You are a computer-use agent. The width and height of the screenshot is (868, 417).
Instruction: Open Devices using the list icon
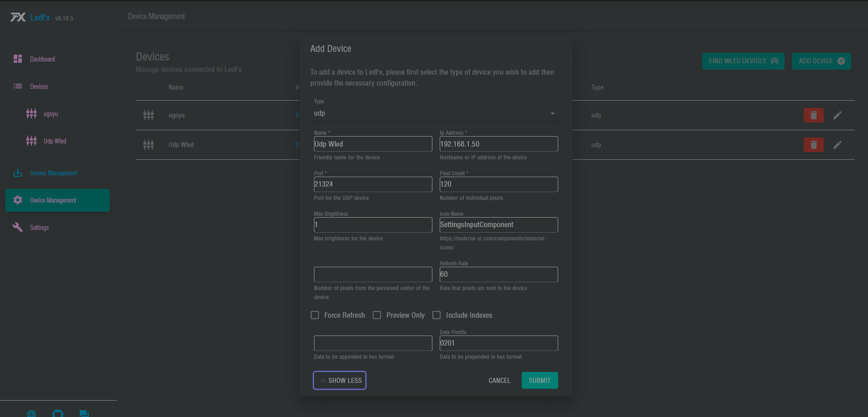point(17,86)
